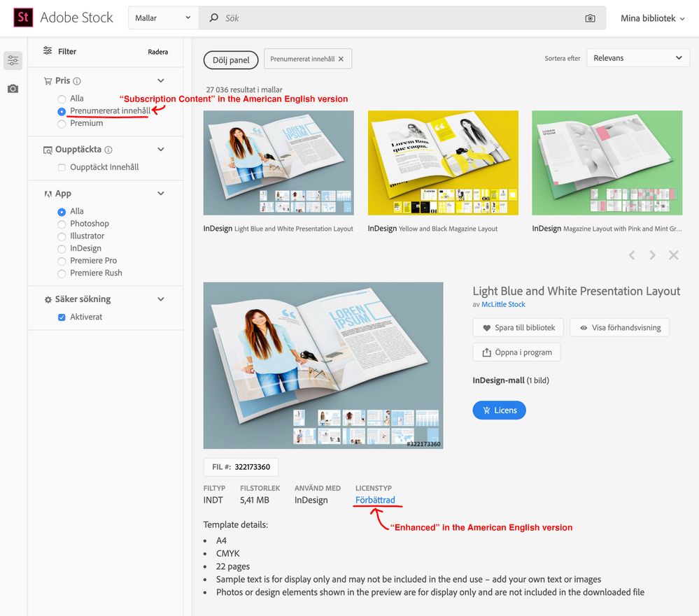This screenshot has width=699, height=616.
Task: Click the large preview image of the template
Action: point(323,365)
